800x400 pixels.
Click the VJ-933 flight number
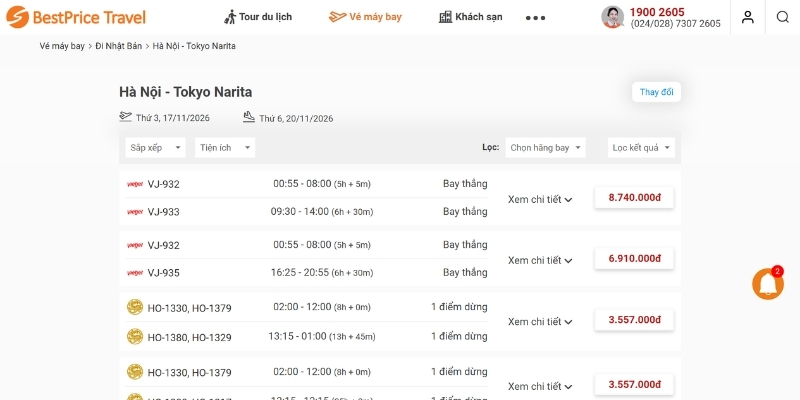pyautogui.click(x=163, y=212)
